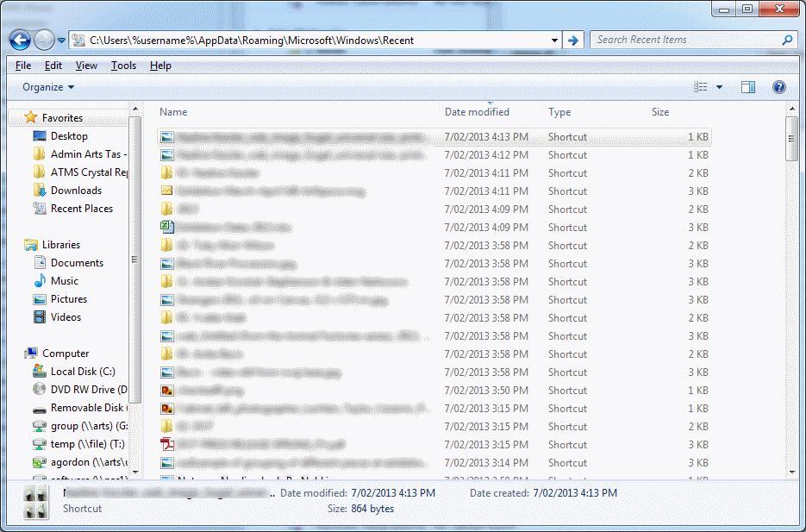This screenshot has height=532, width=806.
Task: Open the Removable Disk drive
Action: pyautogui.click(x=89, y=408)
